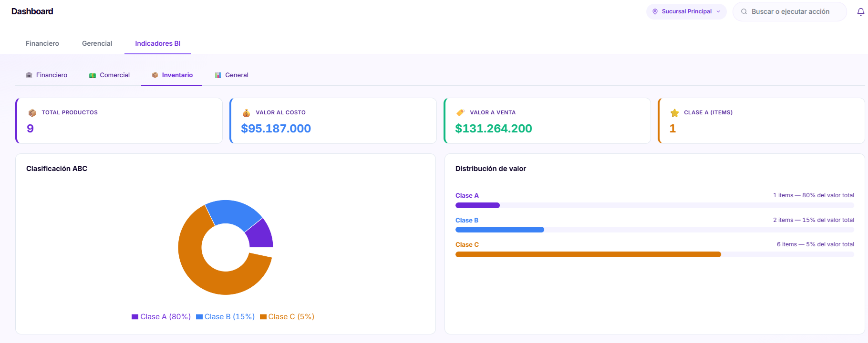Click the Clase B (15%) legend label
868x343 pixels.
click(229, 317)
